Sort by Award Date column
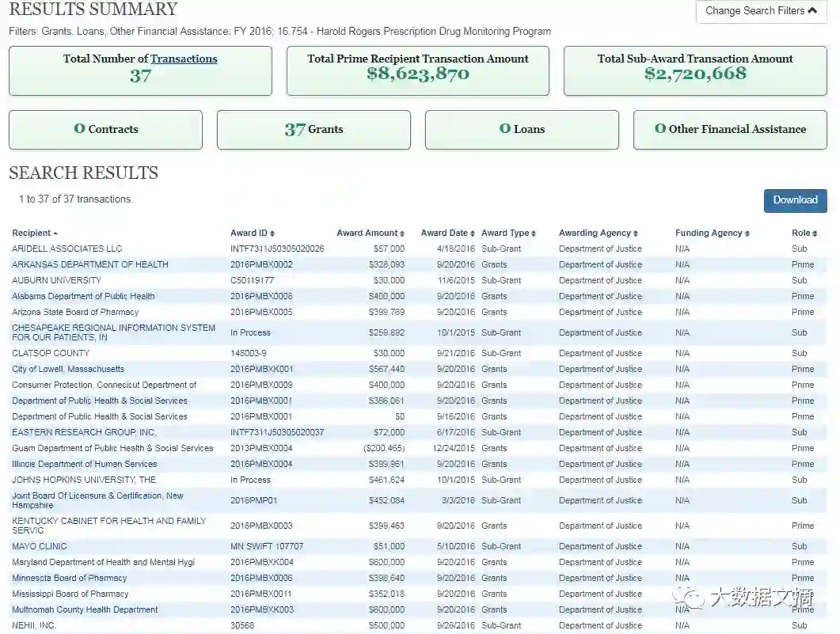Image resolution: width=840 pixels, height=634 pixels. coord(447,233)
